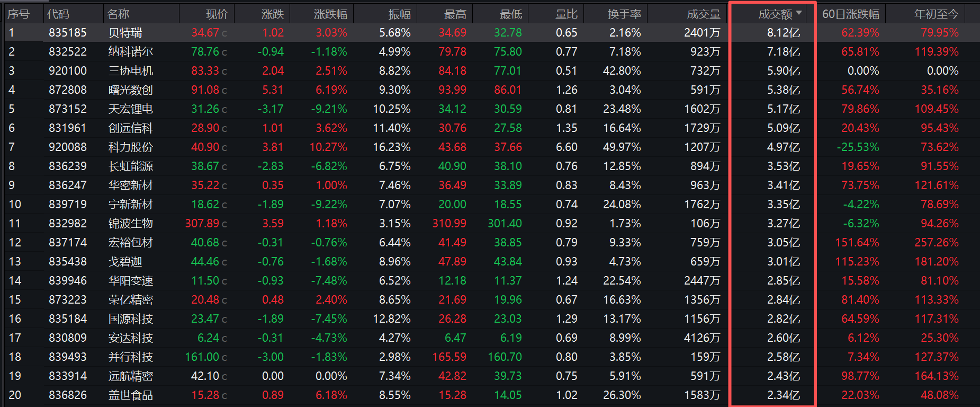Select stock 华阳变速 name
Viewport: 980px width, 407px height.
(131, 281)
